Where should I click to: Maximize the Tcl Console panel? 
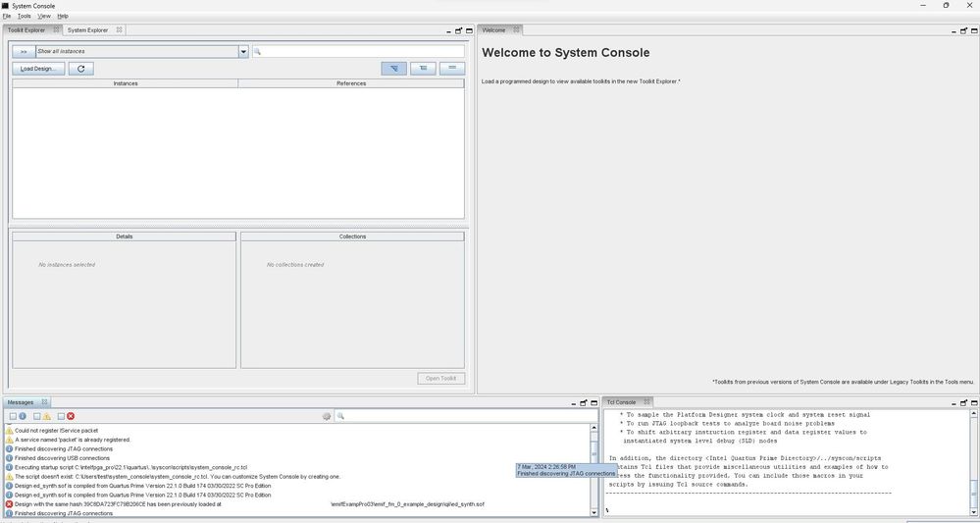coord(974,403)
